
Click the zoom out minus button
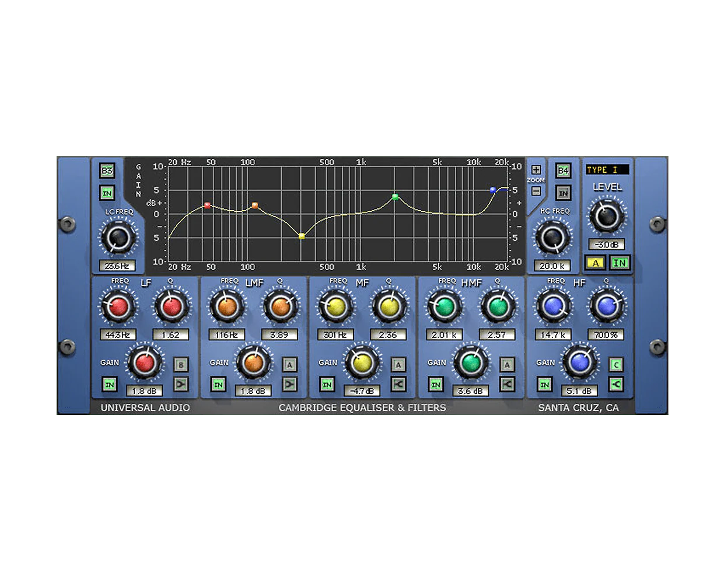coord(536,190)
